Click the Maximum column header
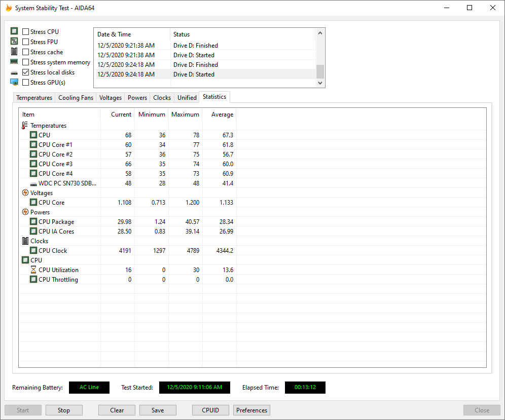505x420 pixels. tap(185, 114)
